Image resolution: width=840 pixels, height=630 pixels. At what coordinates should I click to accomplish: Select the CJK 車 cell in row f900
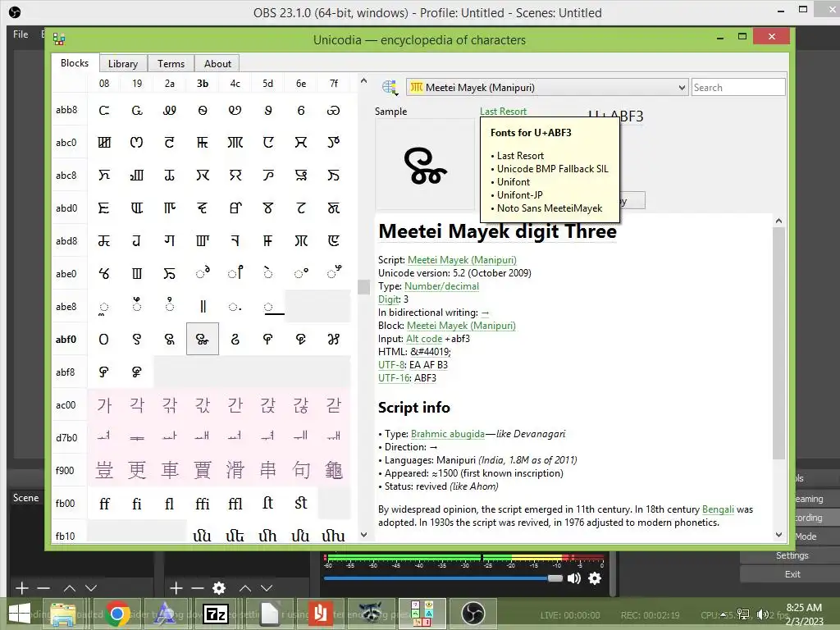[170, 470]
